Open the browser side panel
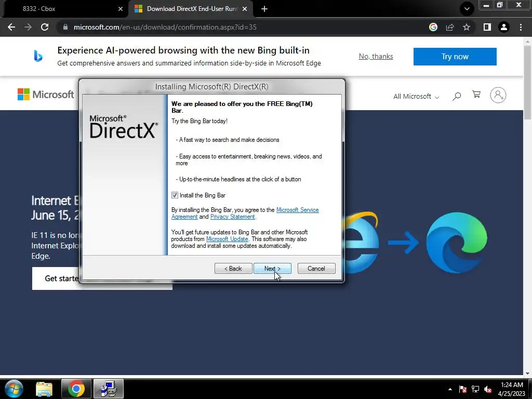532x399 pixels. pos(487,27)
